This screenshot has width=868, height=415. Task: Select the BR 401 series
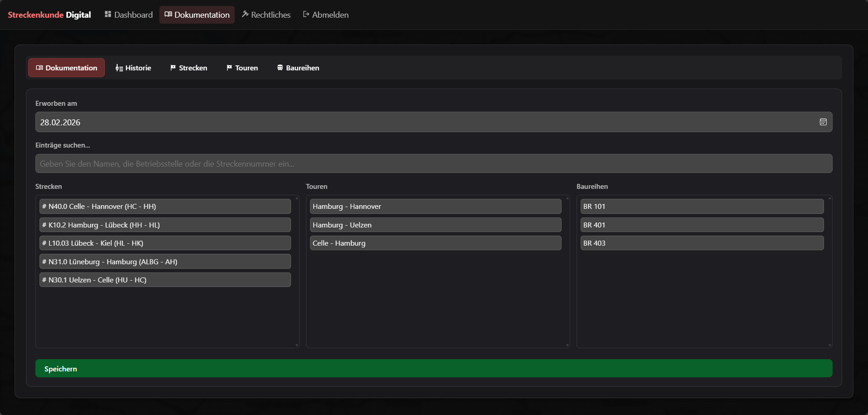(x=701, y=225)
